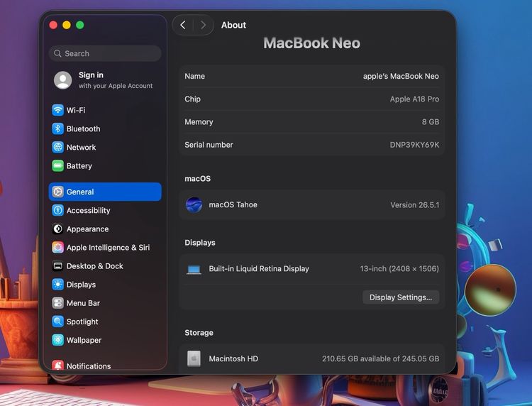
Task: Click the MacBook Neo heading
Action: (x=312, y=43)
